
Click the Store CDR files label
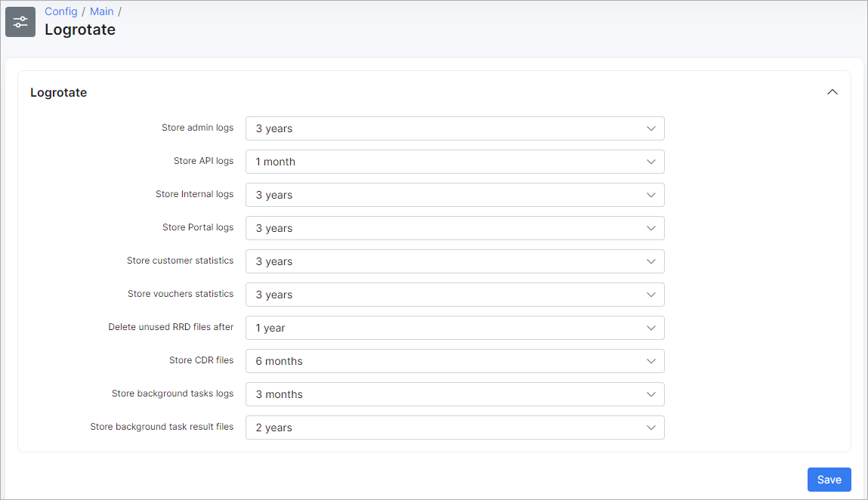(x=202, y=360)
